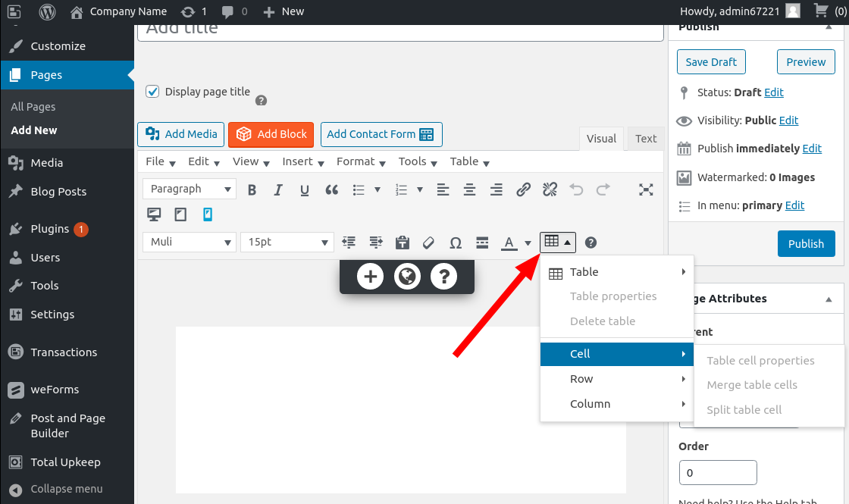Click Preview button
849x504 pixels.
[806, 61]
